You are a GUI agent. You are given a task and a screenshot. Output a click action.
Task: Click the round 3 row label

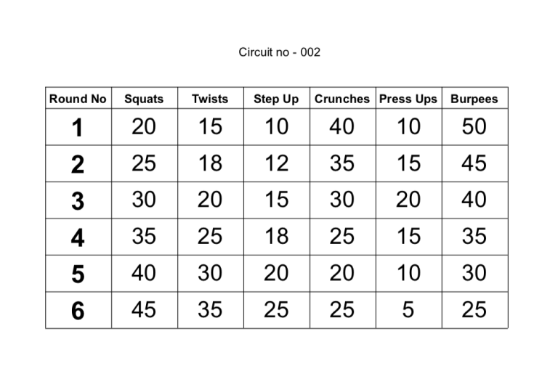(x=78, y=201)
